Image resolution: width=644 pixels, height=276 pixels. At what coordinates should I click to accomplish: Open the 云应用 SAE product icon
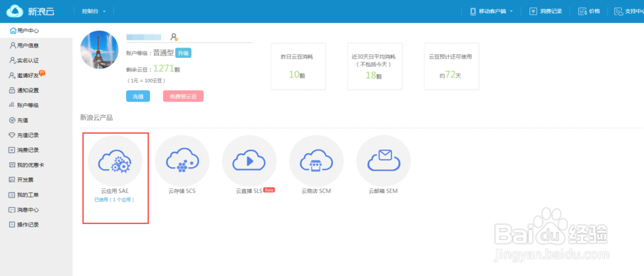click(115, 162)
